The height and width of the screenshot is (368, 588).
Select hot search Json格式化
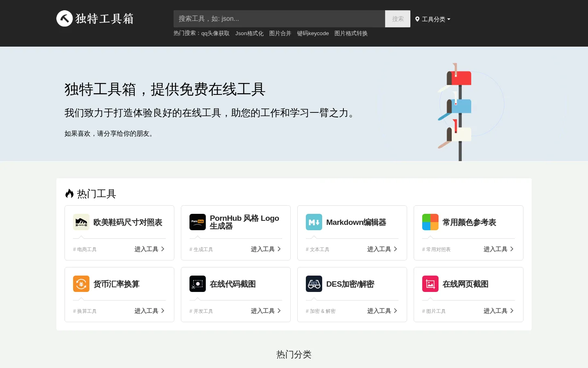point(249,34)
